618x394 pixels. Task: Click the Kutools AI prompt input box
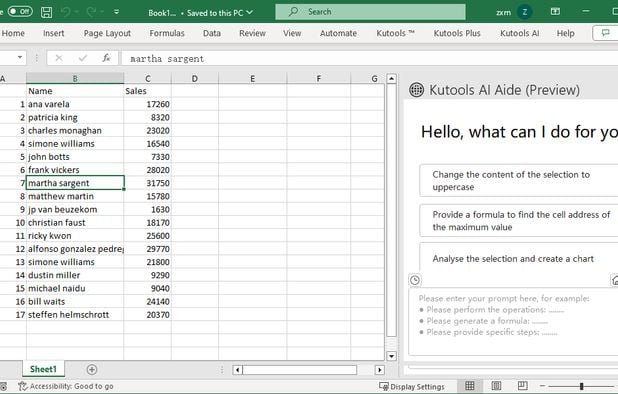[513, 321]
